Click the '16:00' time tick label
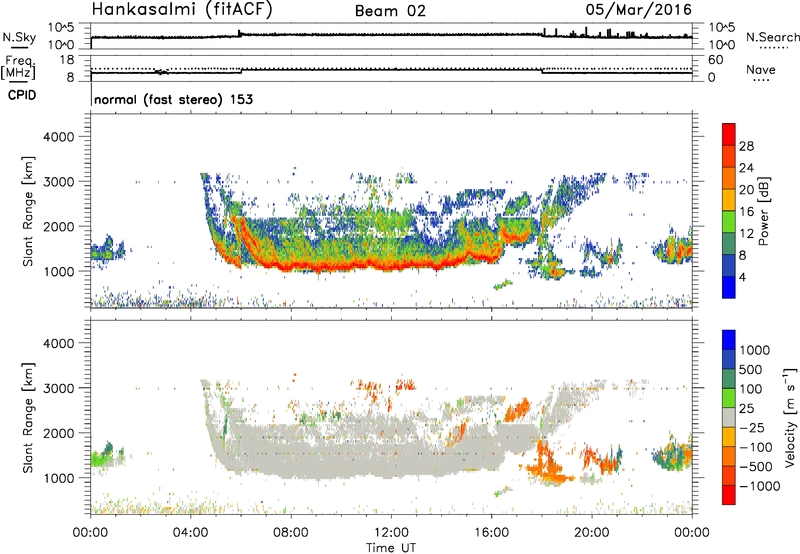 tap(491, 533)
